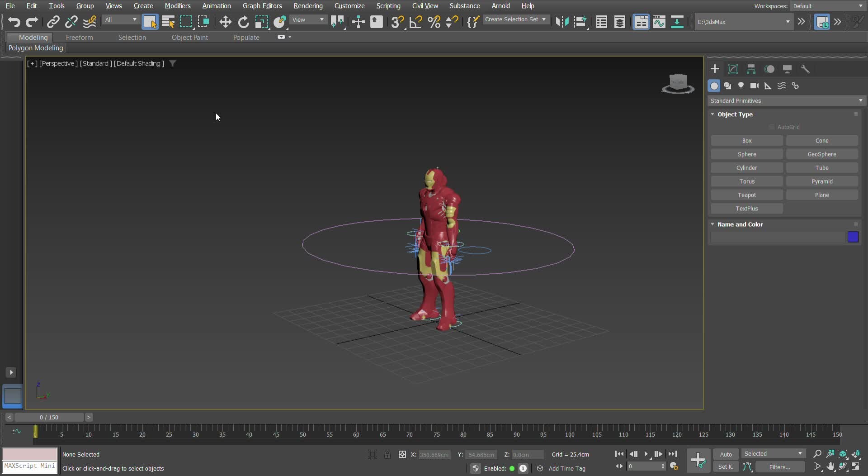Toggle Auto key mode

point(726,454)
